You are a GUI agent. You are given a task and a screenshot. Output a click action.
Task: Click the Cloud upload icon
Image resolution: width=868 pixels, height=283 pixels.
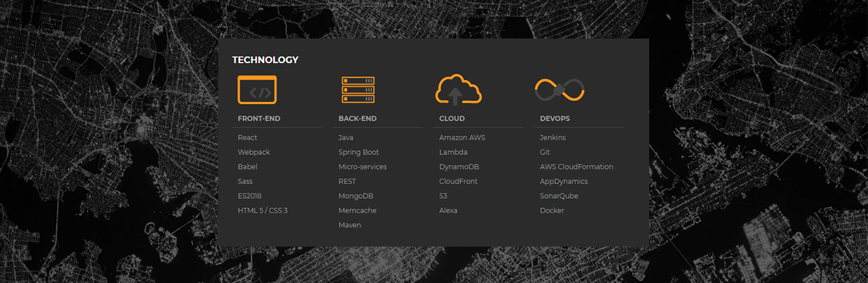[x=458, y=90]
